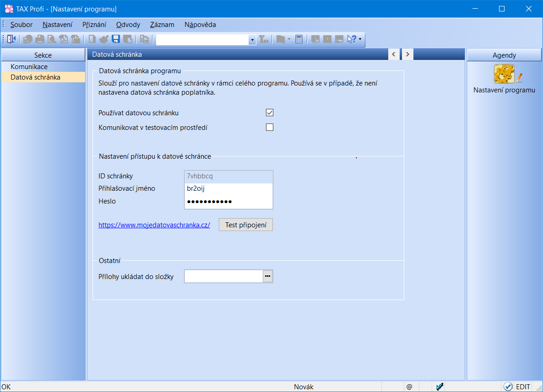
Task: Click the @ symbol in status bar
Action: 409,387
